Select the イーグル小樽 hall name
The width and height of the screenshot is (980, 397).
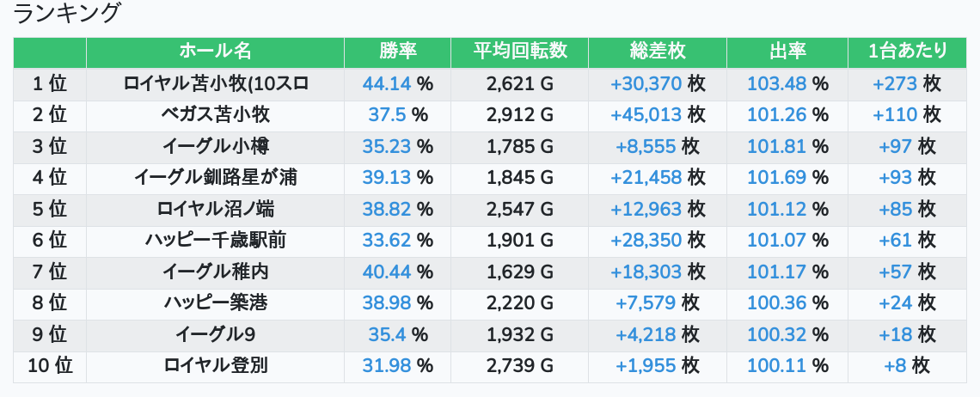point(215,147)
